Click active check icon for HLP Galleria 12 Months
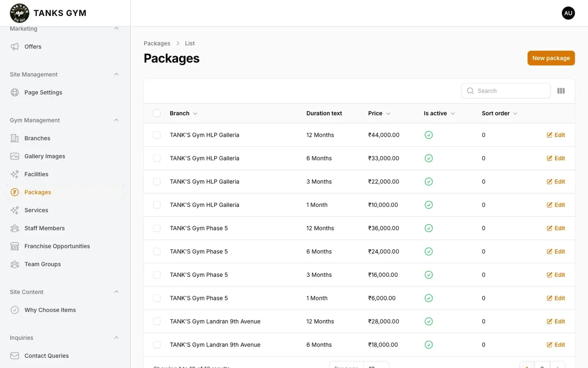 428,135
